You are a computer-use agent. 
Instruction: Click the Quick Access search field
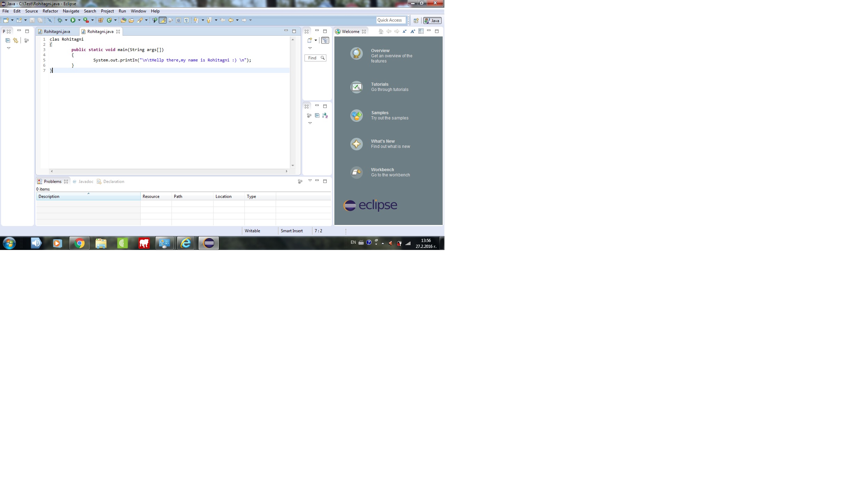391,20
